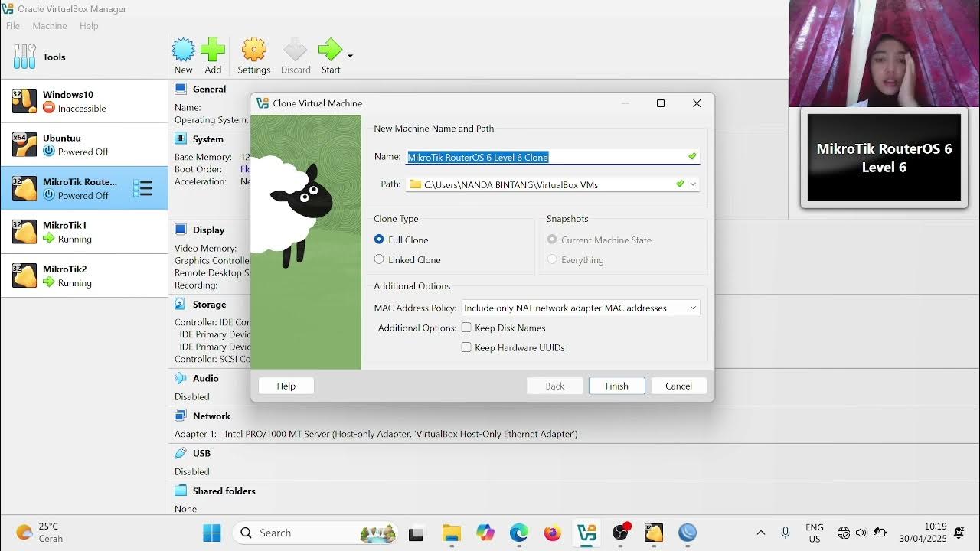Click the green Start arrow icon
Viewport: 980px width, 551px height.
pos(330,51)
